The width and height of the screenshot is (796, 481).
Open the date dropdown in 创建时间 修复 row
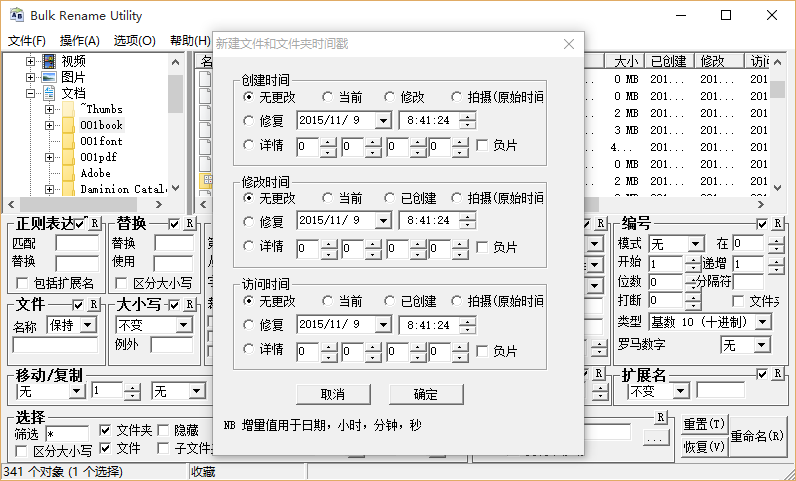coord(382,120)
